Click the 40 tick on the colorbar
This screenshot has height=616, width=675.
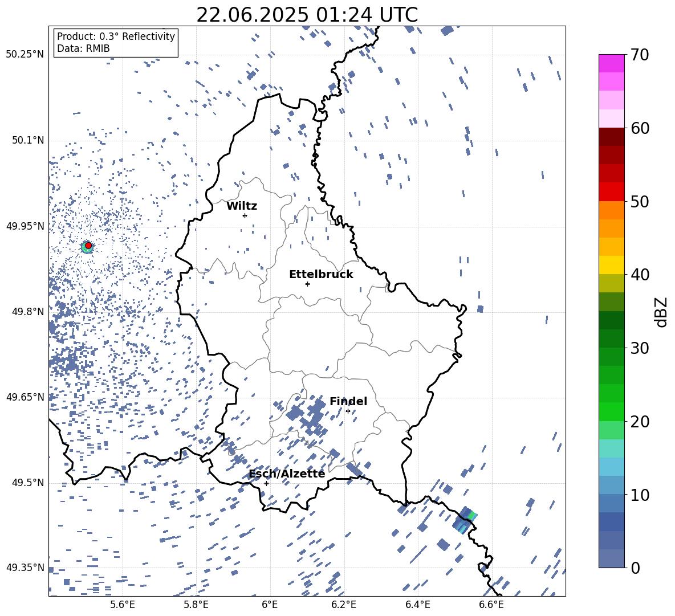pyautogui.click(x=639, y=275)
